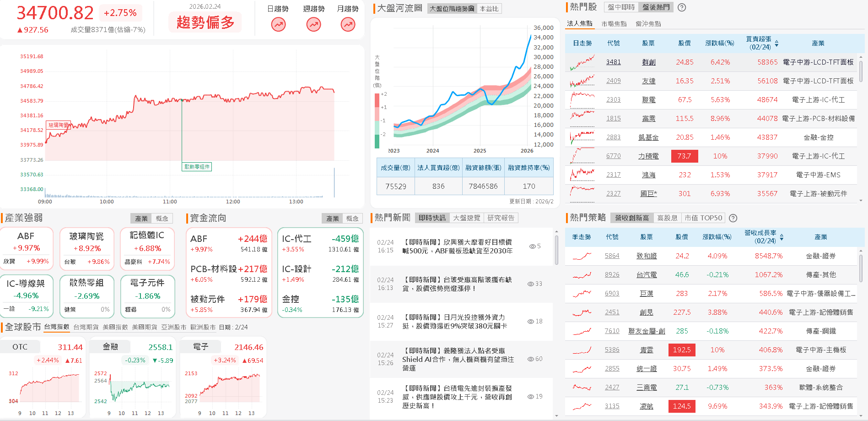Open the help icon beside 熱門策略
This screenshot has width=868, height=421.
coord(733,218)
